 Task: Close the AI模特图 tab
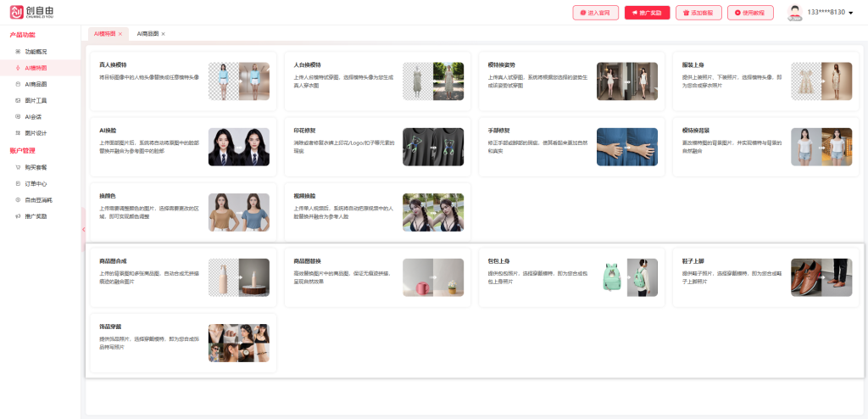pos(120,34)
